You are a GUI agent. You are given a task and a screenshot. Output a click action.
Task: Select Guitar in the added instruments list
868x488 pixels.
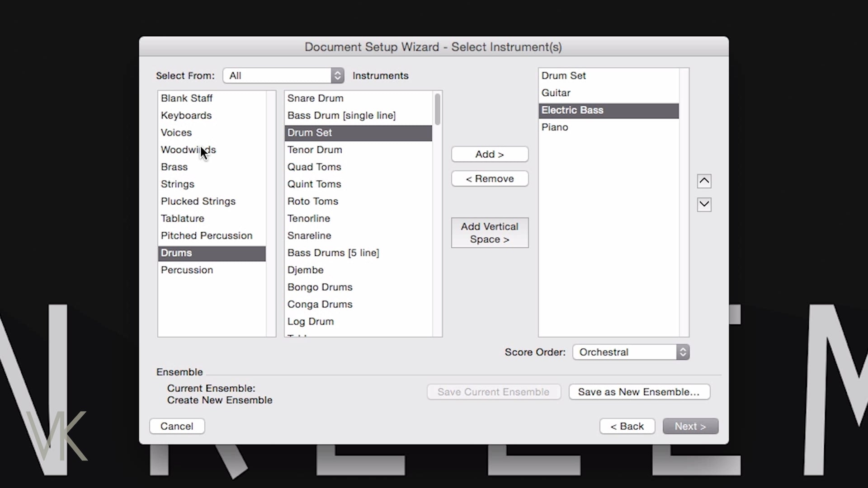pyautogui.click(x=556, y=93)
